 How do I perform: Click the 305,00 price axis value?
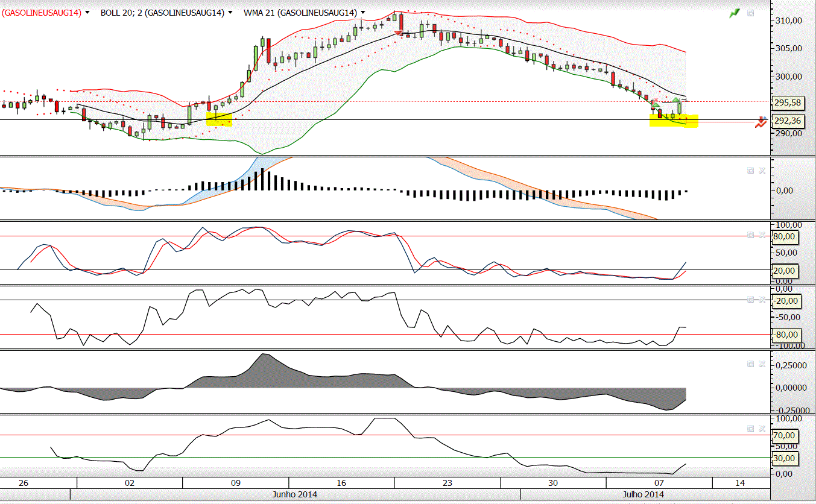788,48
